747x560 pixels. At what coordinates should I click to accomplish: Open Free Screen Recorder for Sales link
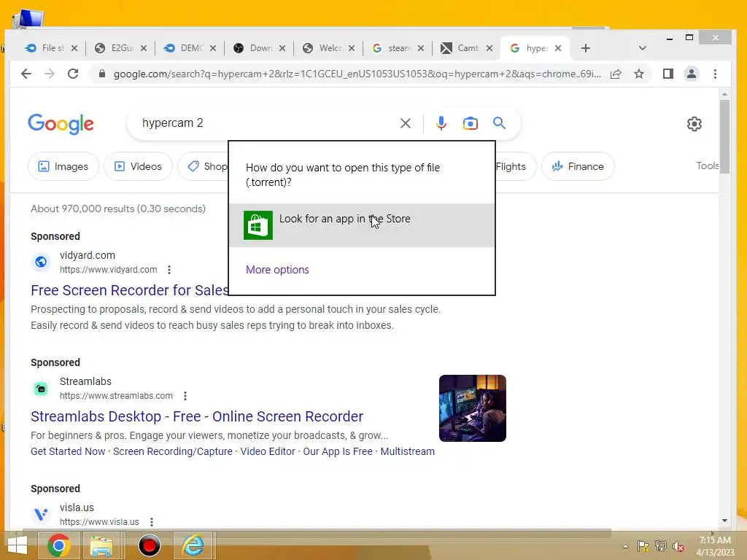(x=130, y=290)
